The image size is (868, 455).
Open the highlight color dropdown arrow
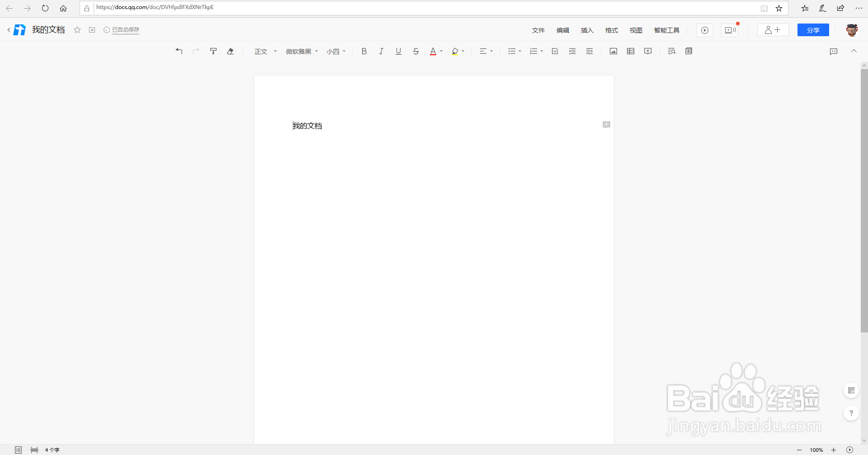pyautogui.click(x=463, y=51)
